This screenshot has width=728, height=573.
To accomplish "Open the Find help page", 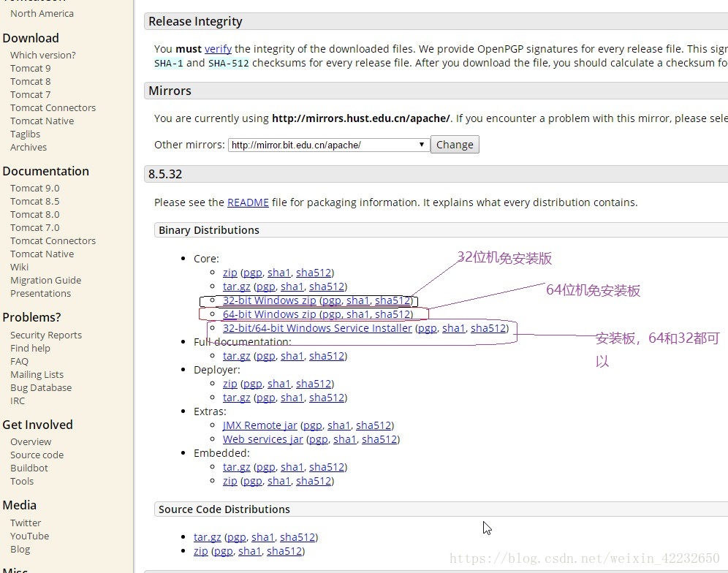I will (x=30, y=348).
